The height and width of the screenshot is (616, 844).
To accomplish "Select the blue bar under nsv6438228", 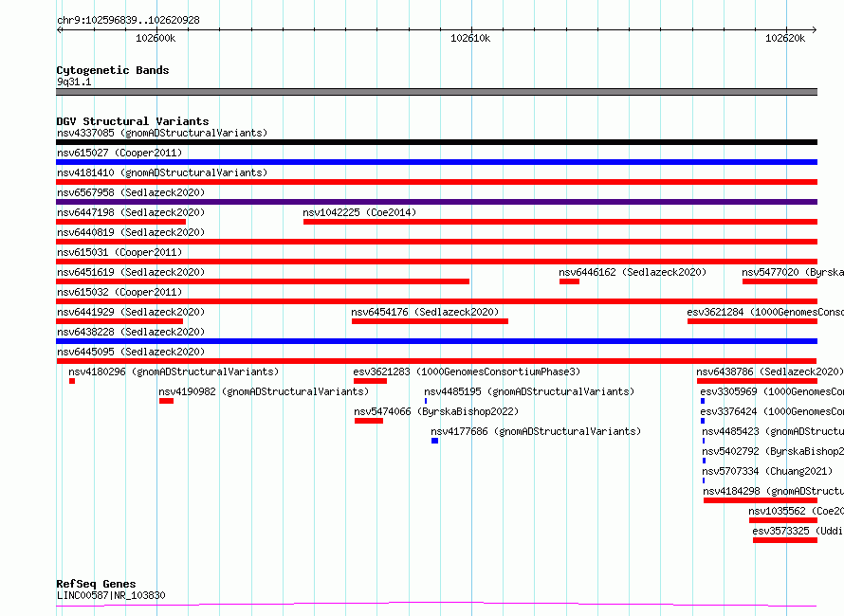I will tap(436, 341).
